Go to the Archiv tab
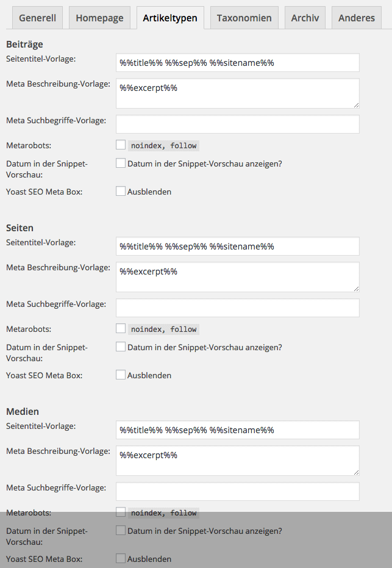 click(305, 18)
